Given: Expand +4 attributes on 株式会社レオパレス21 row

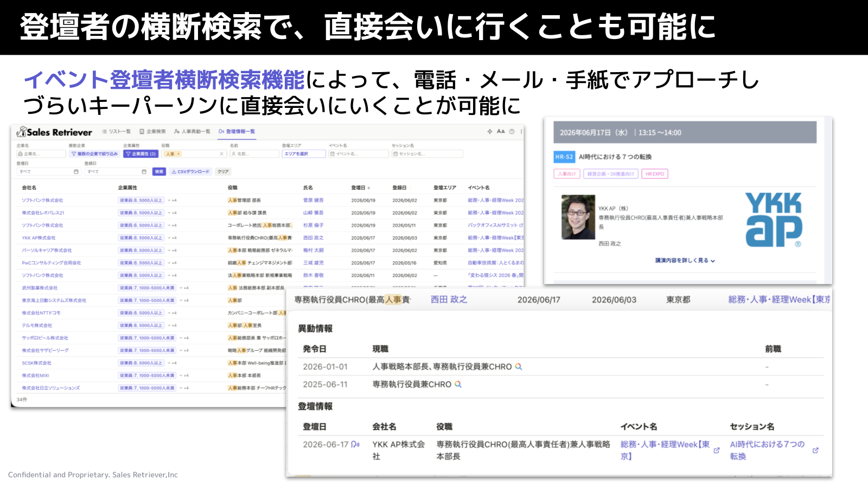Looking at the screenshot, I should pyautogui.click(x=172, y=213).
